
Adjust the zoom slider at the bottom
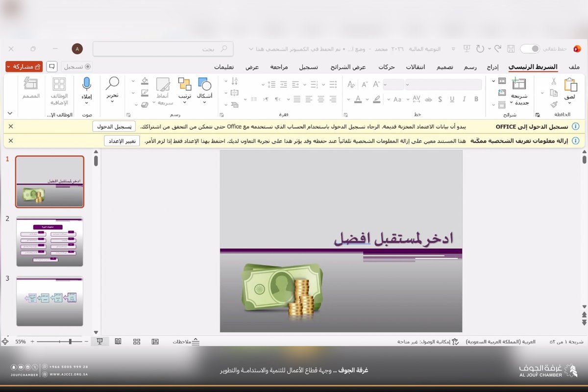click(70, 342)
